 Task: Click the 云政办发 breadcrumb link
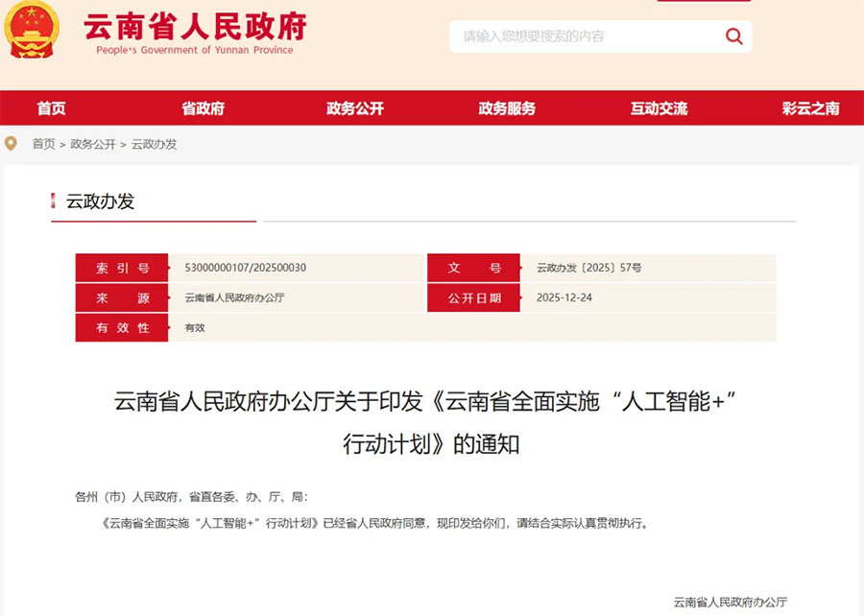[155, 144]
